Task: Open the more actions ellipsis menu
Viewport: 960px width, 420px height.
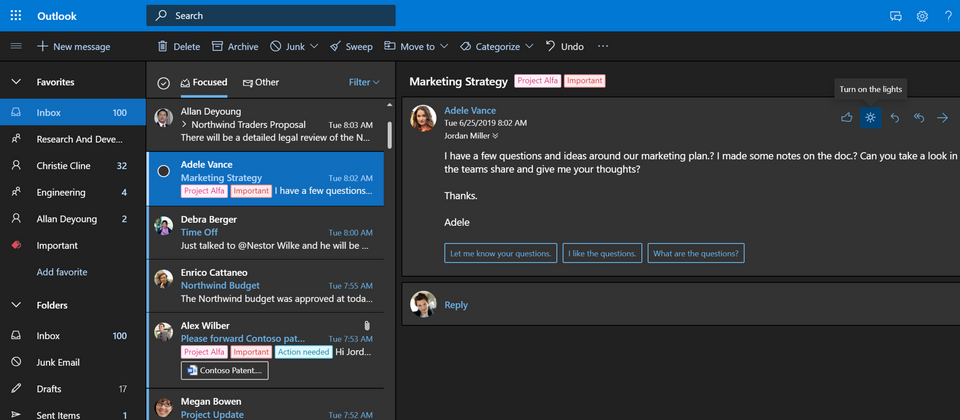Action: tap(603, 47)
